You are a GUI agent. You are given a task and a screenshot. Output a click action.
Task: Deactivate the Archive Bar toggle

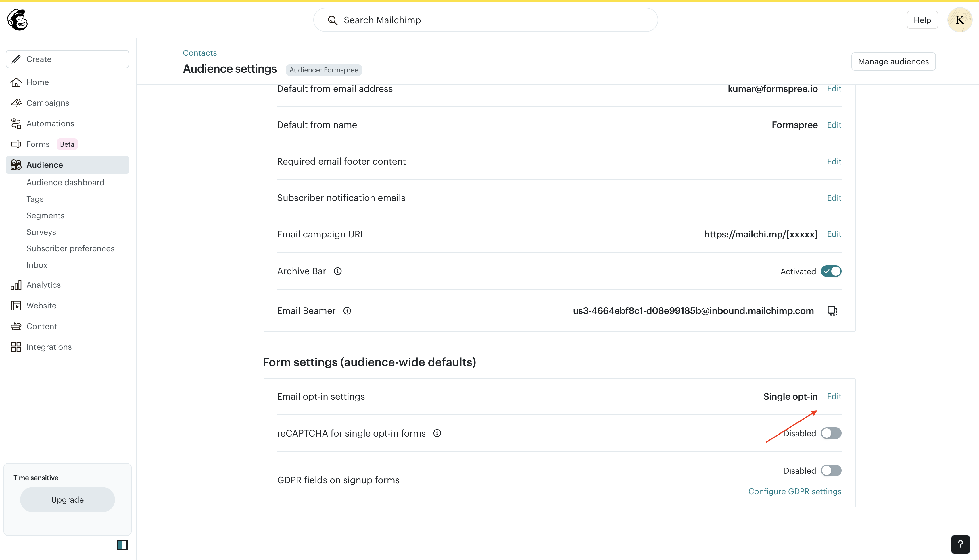(x=831, y=271)
